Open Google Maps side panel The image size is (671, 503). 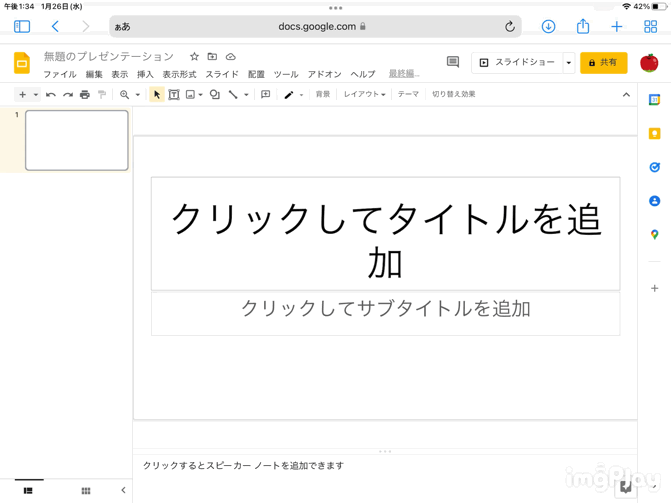[654, 235]
